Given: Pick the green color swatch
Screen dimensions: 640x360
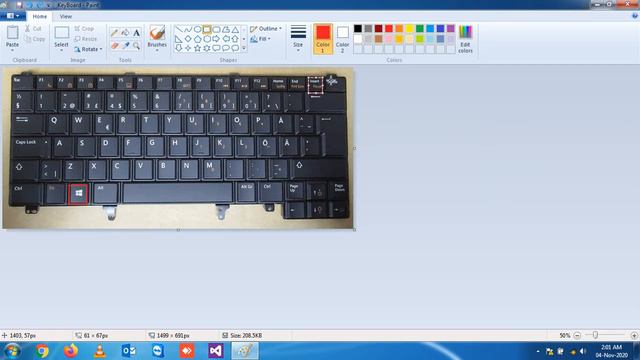Looking at the screenshot, I should coord(420,28).
